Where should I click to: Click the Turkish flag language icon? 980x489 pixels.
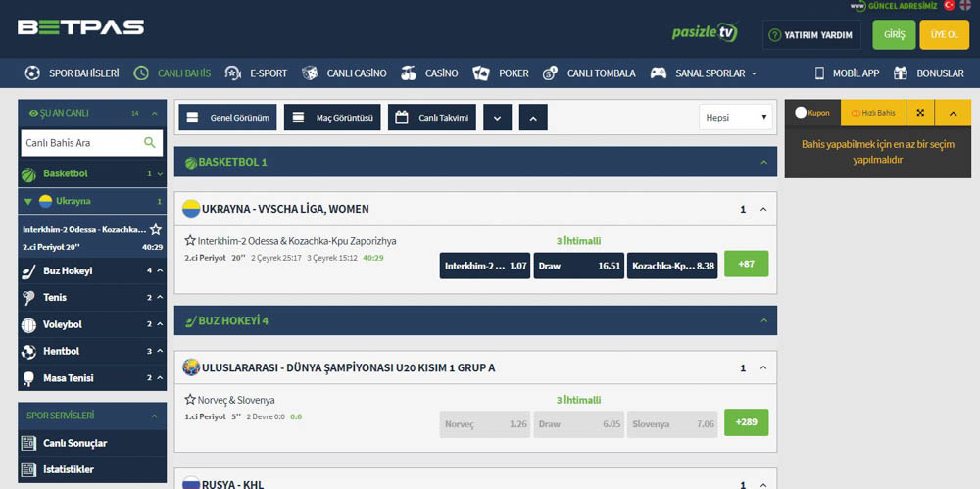coord(948,6)
